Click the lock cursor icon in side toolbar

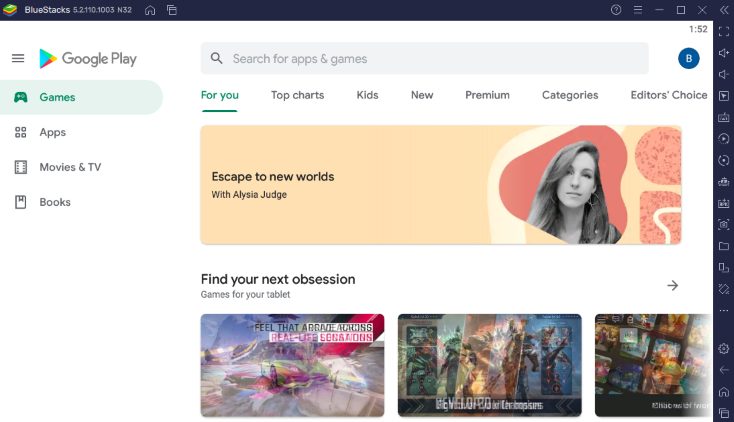[724, 96]
